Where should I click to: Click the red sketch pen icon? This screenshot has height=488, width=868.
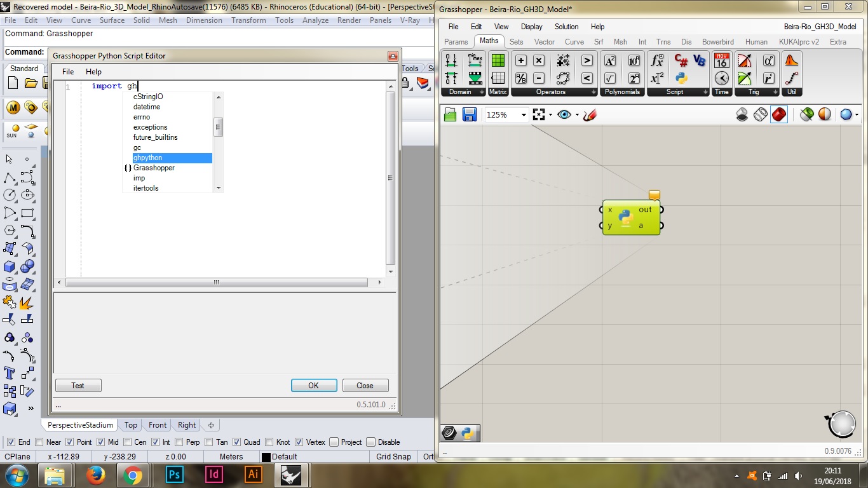pos(590,115)
